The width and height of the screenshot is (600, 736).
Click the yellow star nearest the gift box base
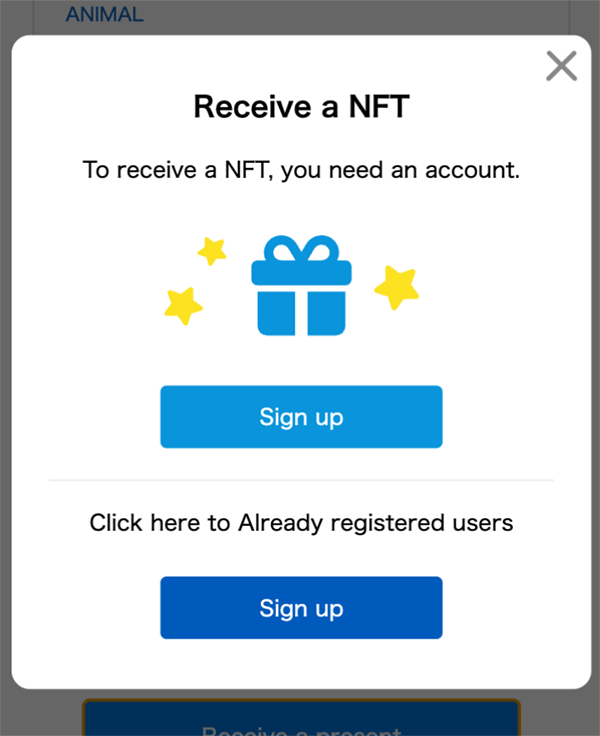pos(183,306)
